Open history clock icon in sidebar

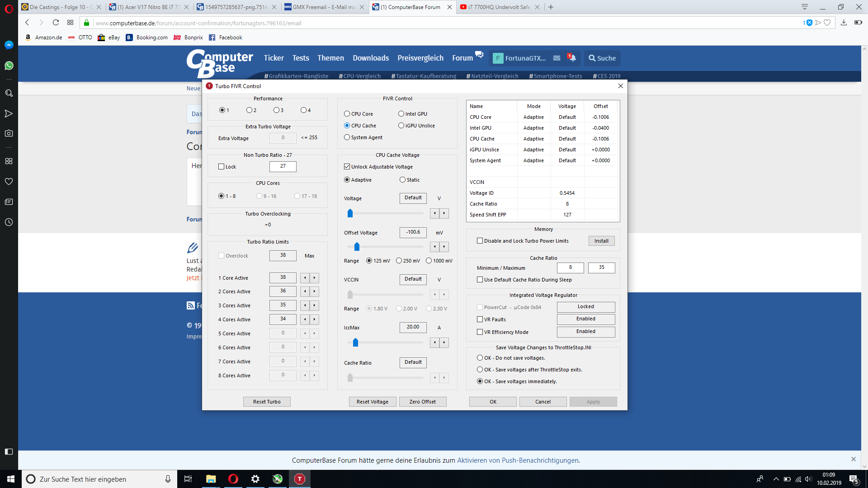coord(9,222)
